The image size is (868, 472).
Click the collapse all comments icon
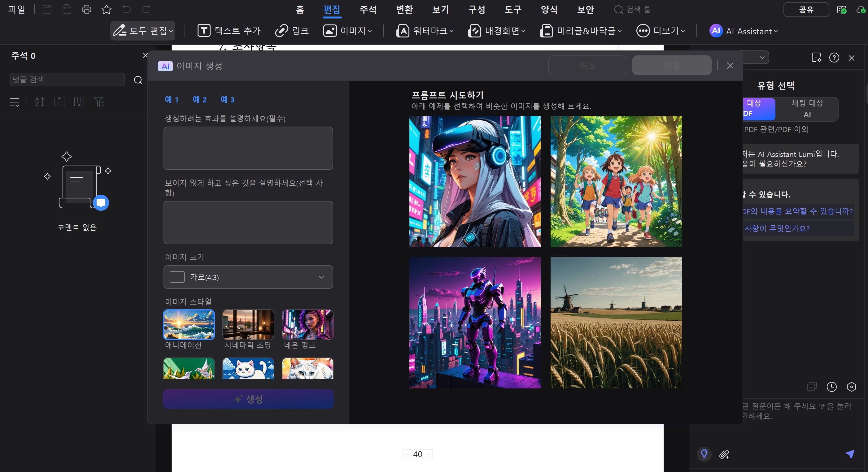pyautogui.click(x=79, y=102)
